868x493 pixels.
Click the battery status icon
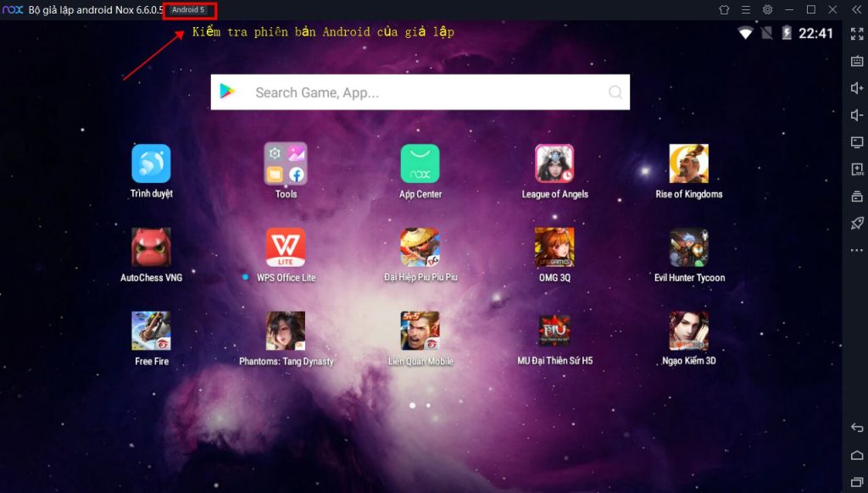point(787,33)
